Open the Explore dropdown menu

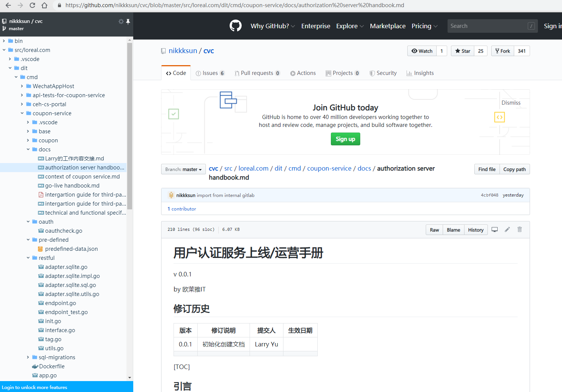tap(350, 26)
